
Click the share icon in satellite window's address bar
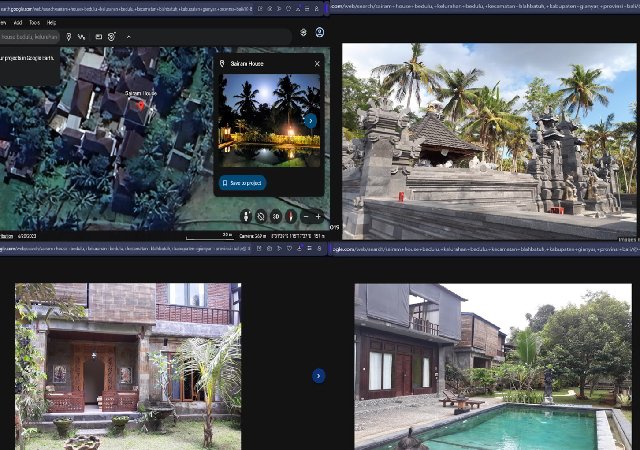[x=260, y=8]
